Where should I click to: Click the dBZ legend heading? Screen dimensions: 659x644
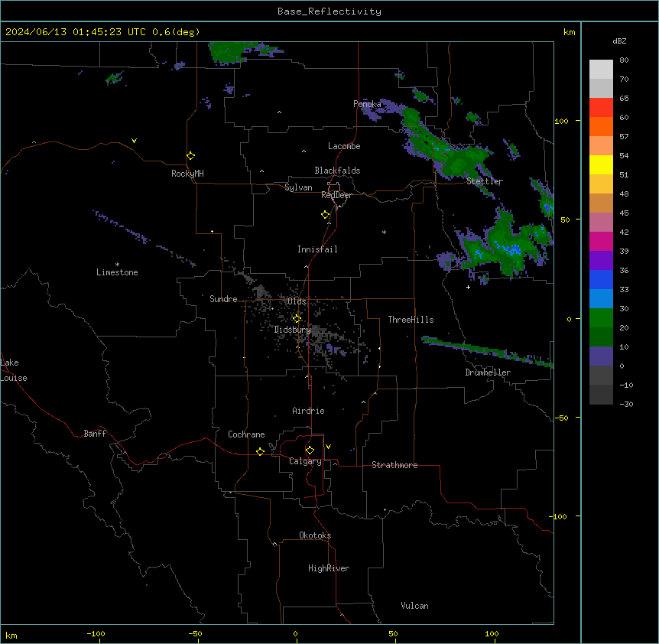coord(619,41)
